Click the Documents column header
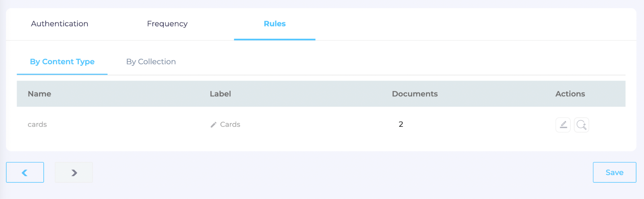The image size is (644, 199). (415, 94)
